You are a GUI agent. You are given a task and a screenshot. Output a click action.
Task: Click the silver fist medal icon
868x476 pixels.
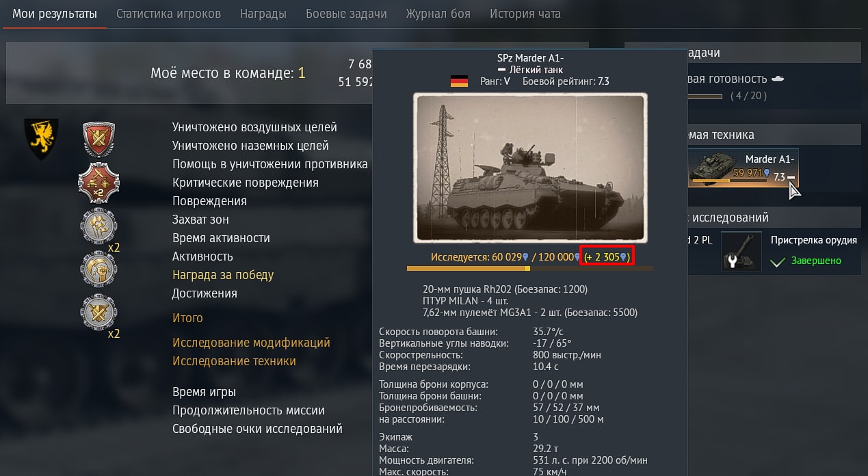(x=99, y=269)
